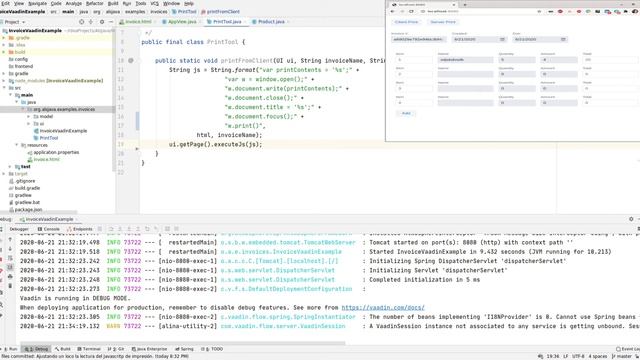Image resolution: width=640 pixels, height=360 pixels.
Task: Open Project panel settings gear
Action: pyautogui.click(x=102, y=22)
